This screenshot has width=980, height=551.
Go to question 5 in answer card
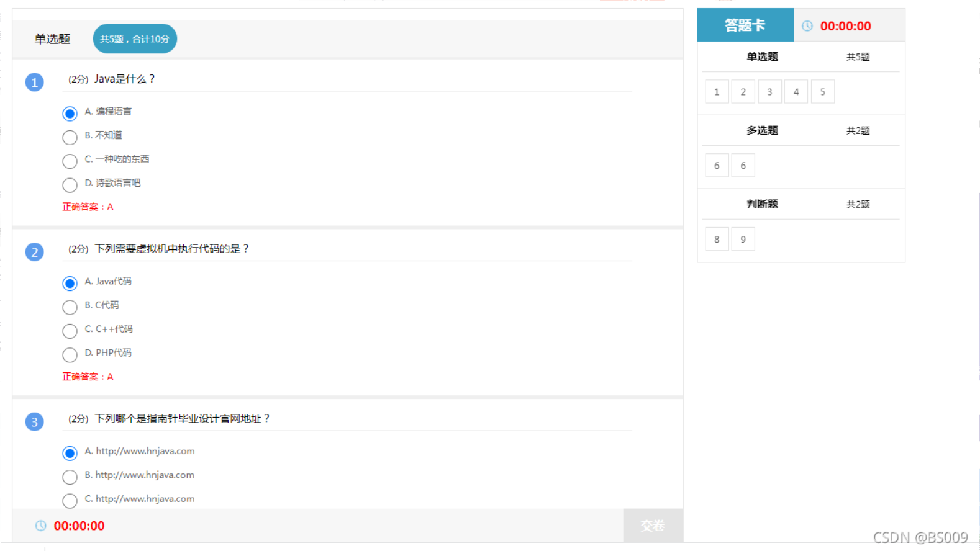point(823,92)
